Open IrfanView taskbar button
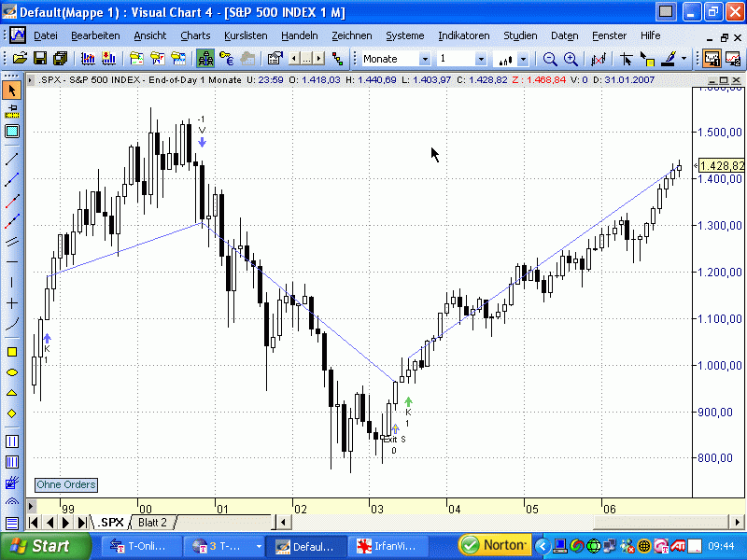The image size is (747, 560). click(388, 546)
